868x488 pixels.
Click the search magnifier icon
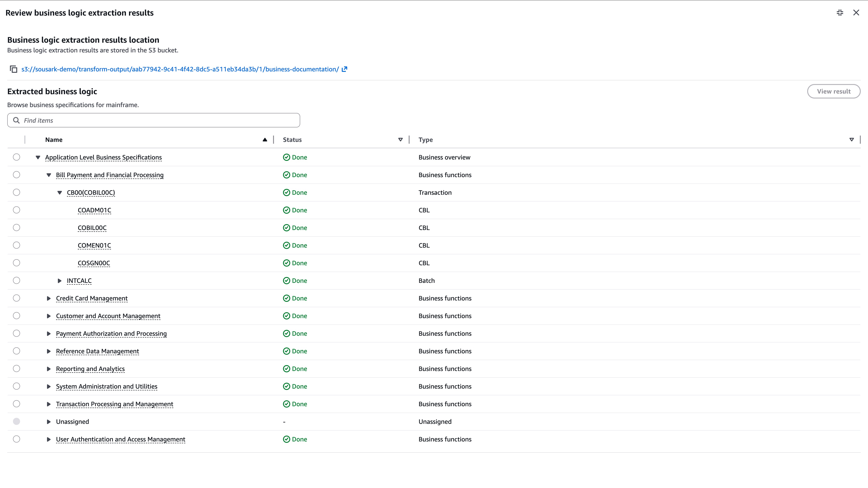point(16,120)
